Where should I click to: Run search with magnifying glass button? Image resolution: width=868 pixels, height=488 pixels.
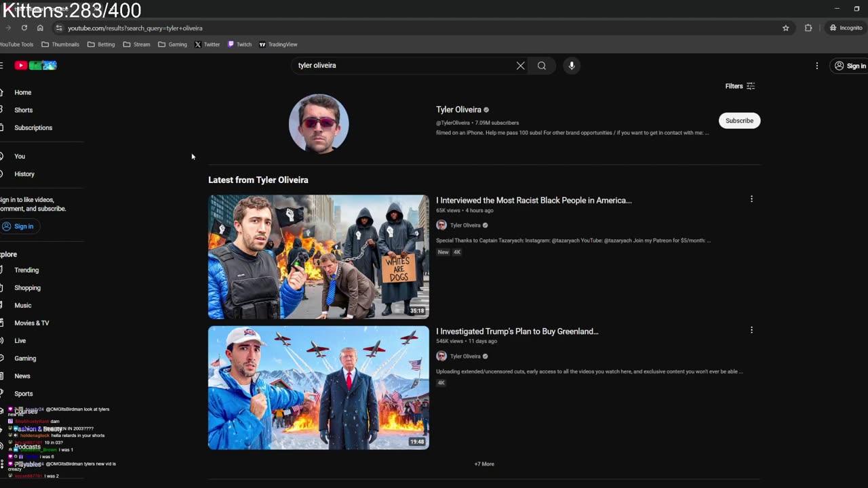542,66
